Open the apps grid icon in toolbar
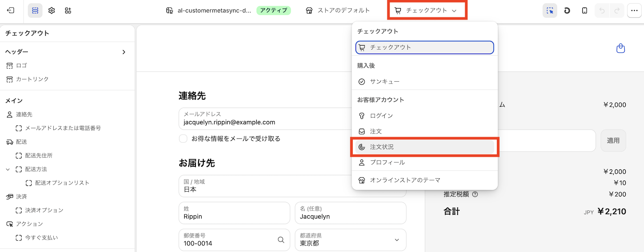 tap(68, 10)
